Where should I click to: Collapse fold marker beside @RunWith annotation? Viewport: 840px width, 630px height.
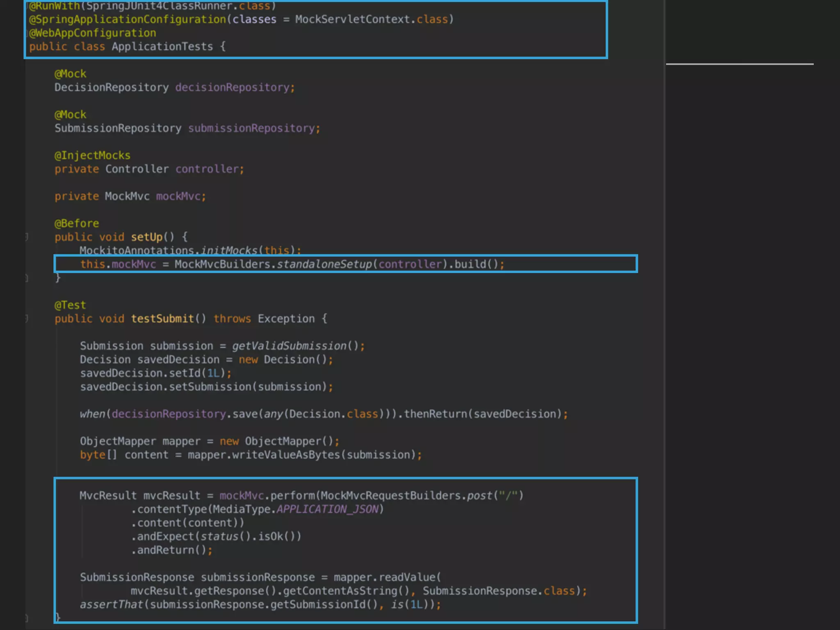27,6
